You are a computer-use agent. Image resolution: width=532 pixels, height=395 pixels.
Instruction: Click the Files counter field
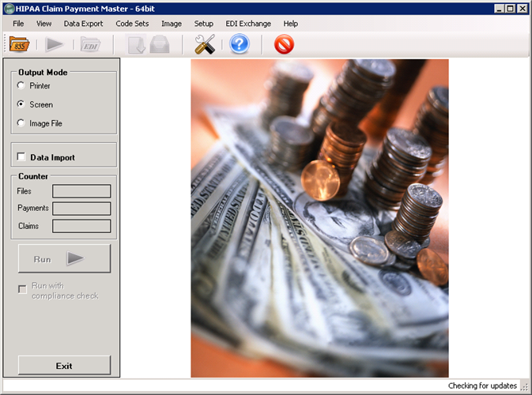pos(81,190)
